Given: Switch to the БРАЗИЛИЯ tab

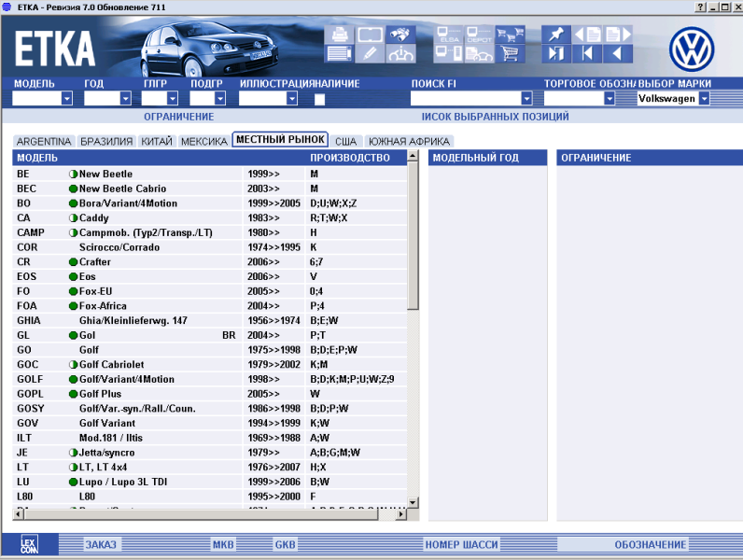Looking at the screenshot, I should [x=106, y=141].
